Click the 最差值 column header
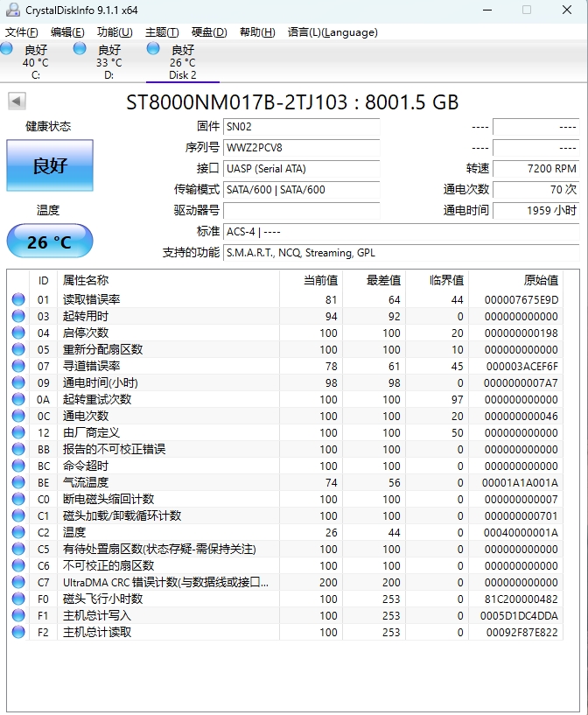The image size is (588, 715). point(374,280)
